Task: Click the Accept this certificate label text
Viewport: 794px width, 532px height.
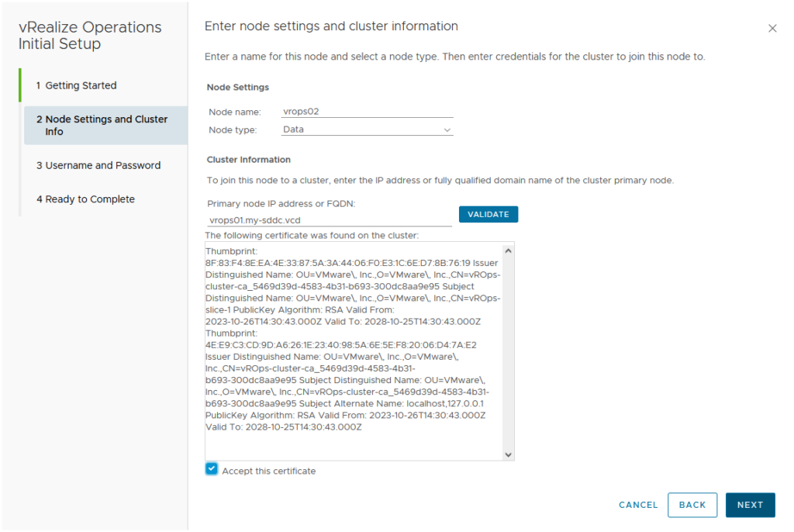Action: pos(268,471)
